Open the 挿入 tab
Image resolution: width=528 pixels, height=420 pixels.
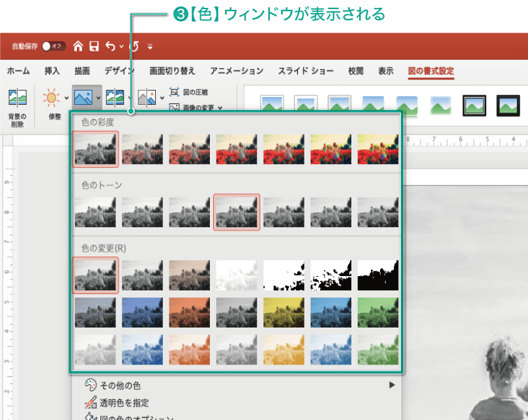pyautogui.click(x=52, y=71)
